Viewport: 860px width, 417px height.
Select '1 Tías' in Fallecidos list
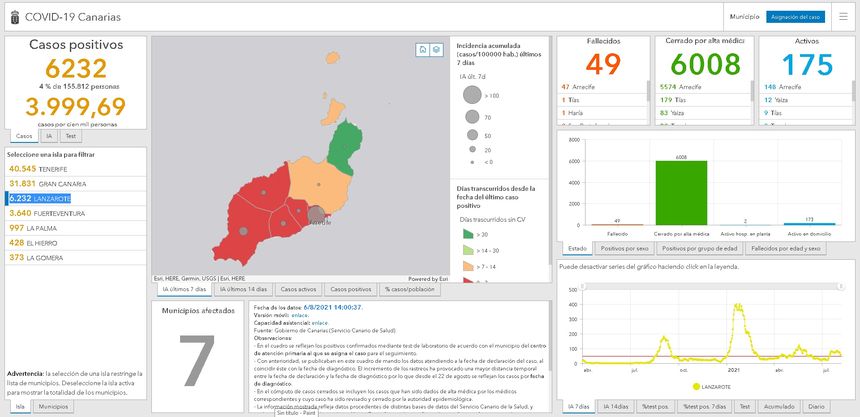[603, 100]
